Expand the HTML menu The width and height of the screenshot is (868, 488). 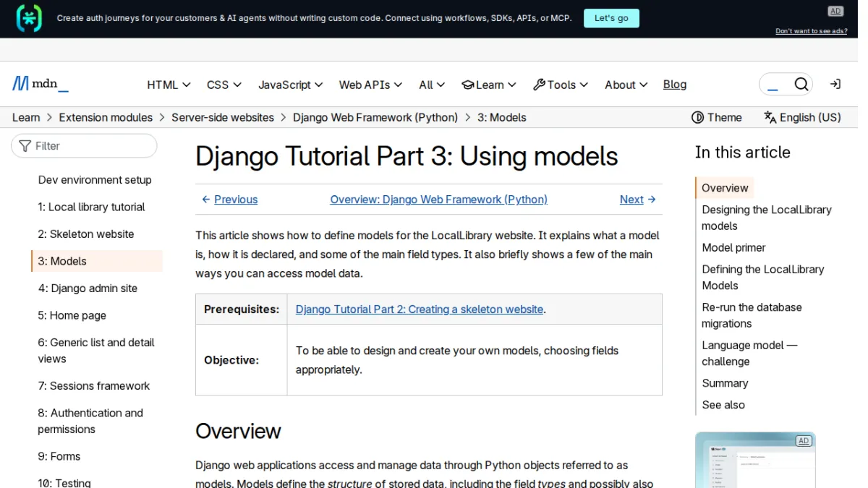click(169, 85)
